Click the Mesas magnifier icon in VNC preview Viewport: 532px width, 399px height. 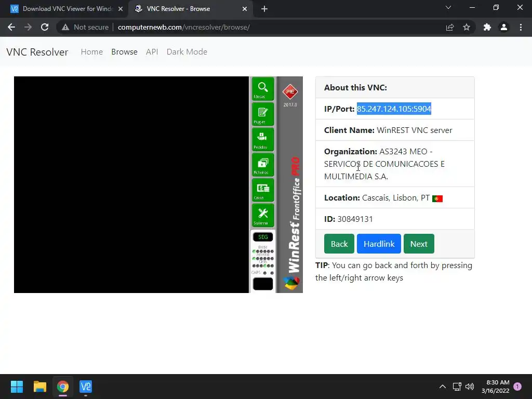click(x=262, y=89)
